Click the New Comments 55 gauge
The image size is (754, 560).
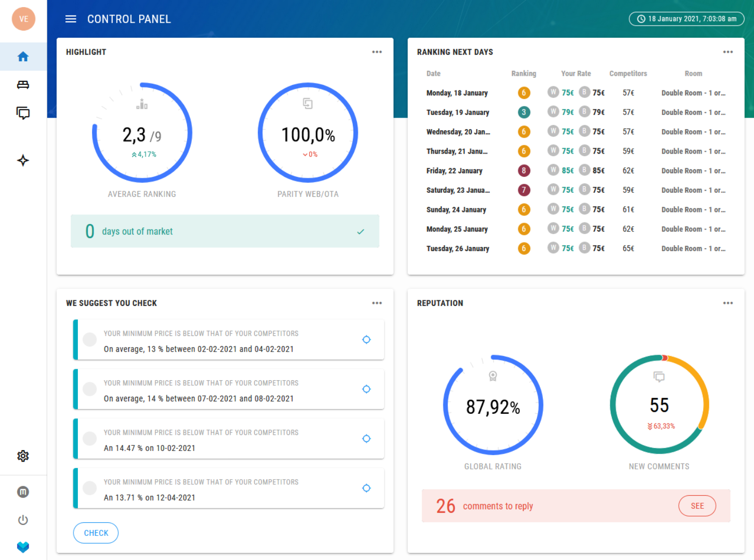(659, 405)
